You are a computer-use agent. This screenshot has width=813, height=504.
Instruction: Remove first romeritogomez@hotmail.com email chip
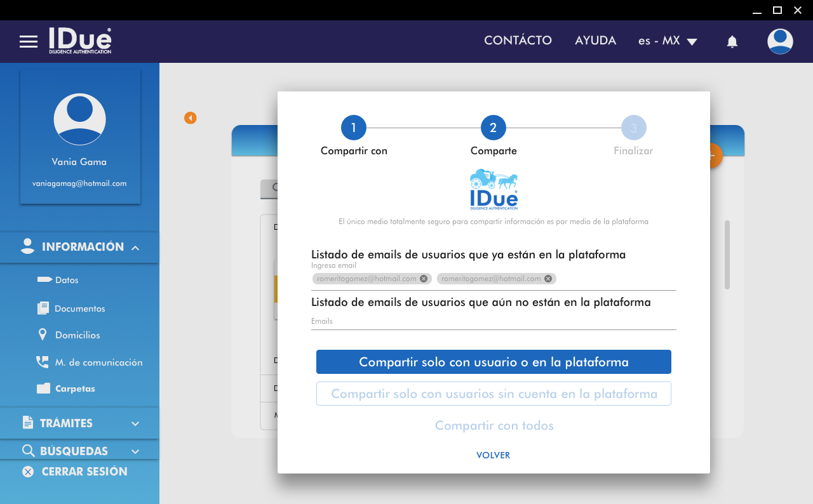424,279
